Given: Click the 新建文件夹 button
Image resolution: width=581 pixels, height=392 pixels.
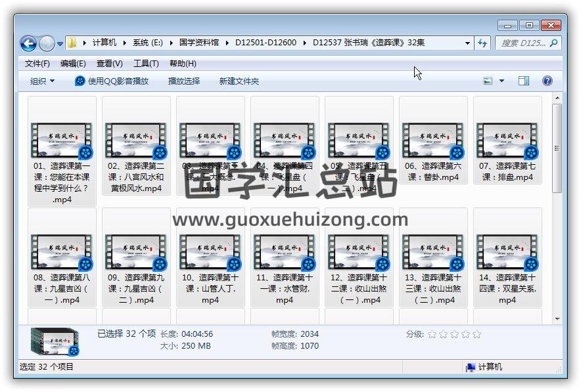Looking at the screenshot, I should (x=239, y=81).
